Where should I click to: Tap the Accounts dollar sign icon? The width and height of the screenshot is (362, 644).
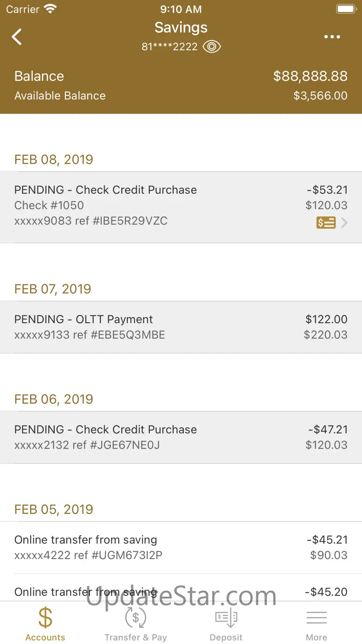point(45,618)
